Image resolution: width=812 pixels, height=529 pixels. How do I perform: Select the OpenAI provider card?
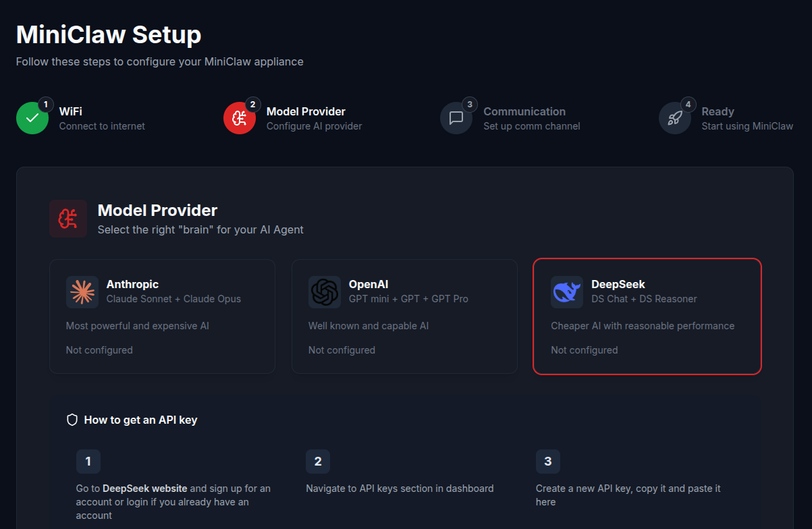404,316
